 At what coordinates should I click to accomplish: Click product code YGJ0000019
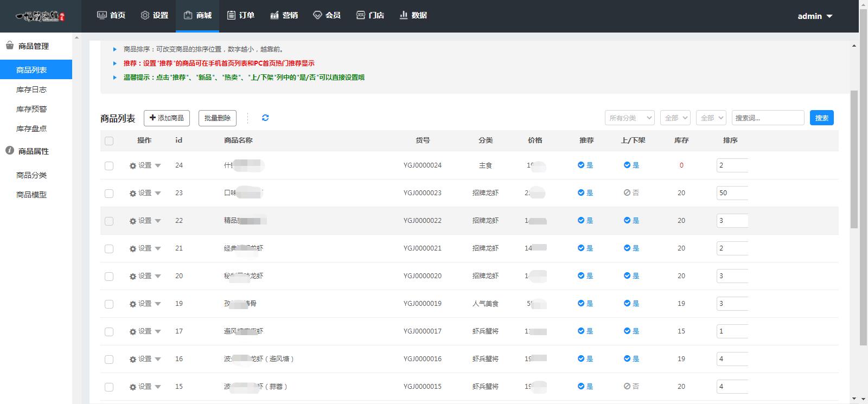[x=423, y=304]
